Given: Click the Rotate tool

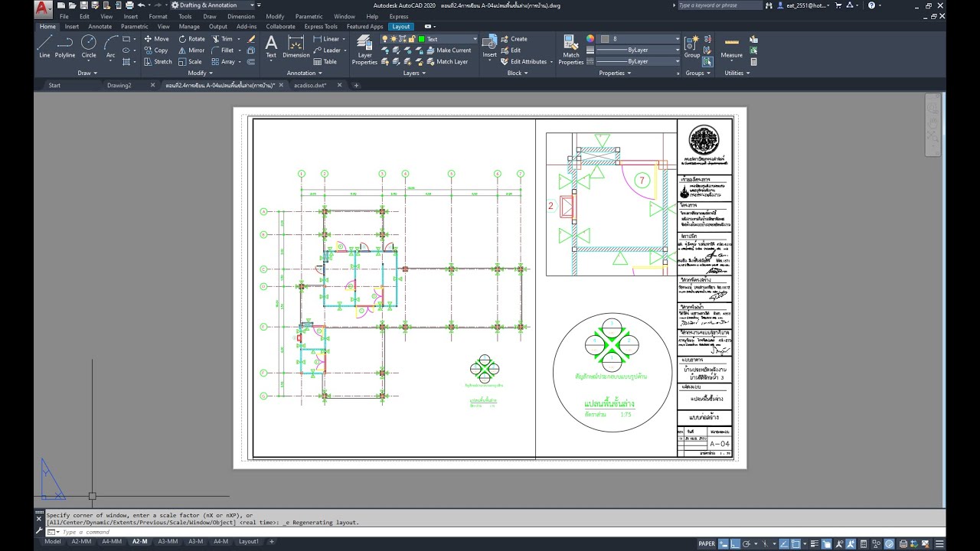Looking at the screenshot, I should click(191, 39).
